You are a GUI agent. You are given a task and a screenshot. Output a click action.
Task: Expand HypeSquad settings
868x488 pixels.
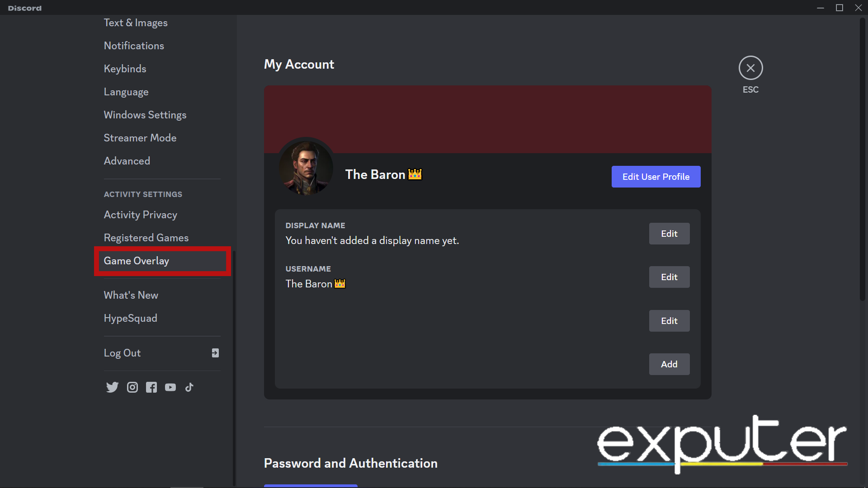coord(130,318)
